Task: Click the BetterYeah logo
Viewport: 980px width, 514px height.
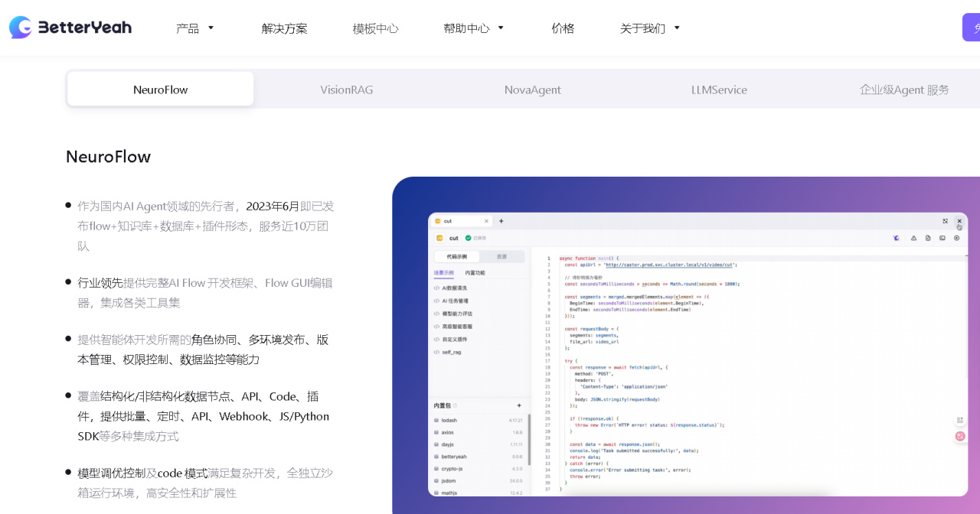Action: [x=70, y=28]
